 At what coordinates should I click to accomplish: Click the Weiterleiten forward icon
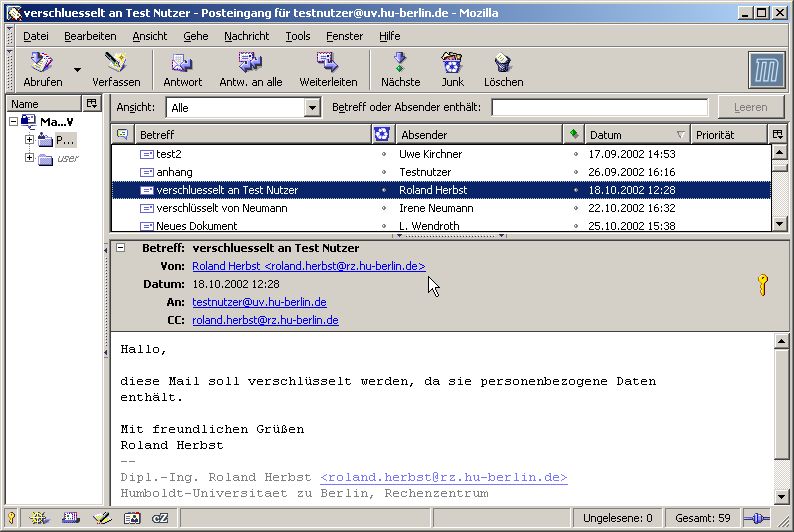pos(328,65)
